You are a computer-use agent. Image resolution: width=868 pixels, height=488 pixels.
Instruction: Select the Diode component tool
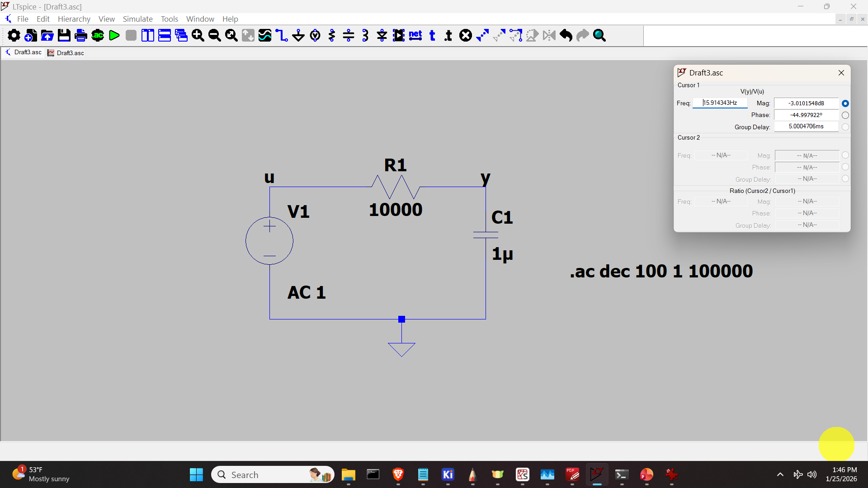[382, 35]
